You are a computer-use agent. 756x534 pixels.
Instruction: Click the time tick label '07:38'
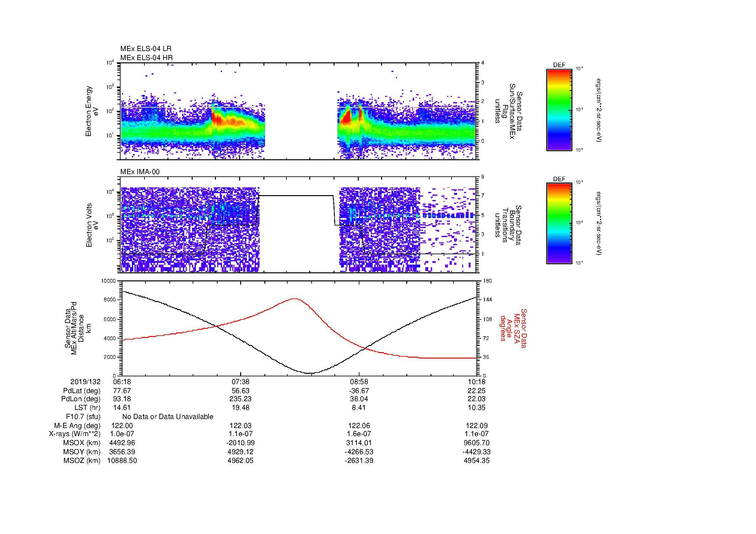[240, 382]
